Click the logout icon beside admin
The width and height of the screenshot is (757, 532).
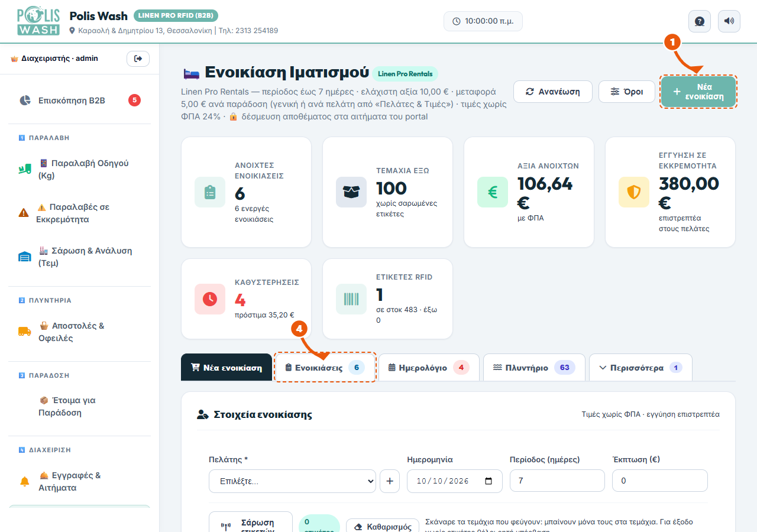[138, 59]
